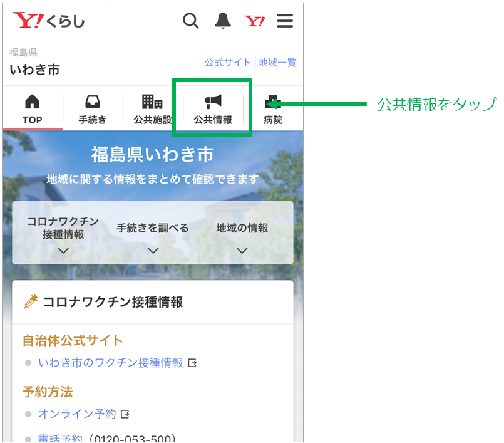Click the megaphone icon for 公共情報
This screenshot has height=443, width=504.
(213, 102)
